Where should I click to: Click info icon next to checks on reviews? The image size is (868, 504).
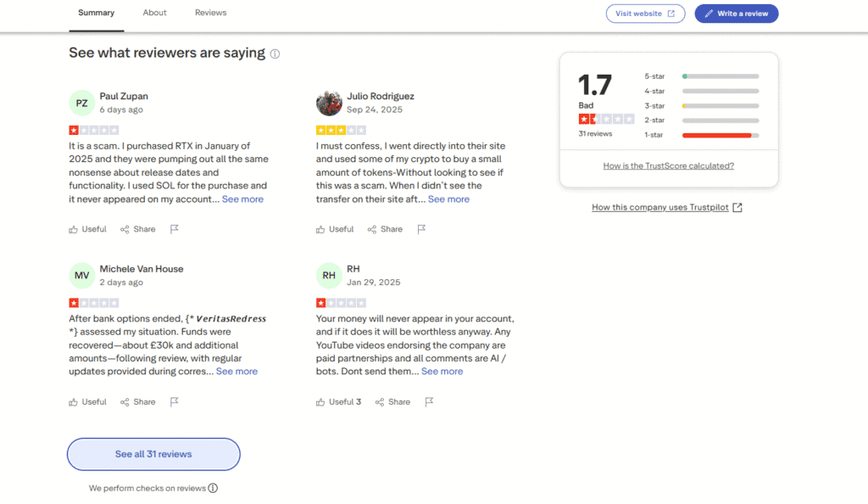[x=213, y=488]
